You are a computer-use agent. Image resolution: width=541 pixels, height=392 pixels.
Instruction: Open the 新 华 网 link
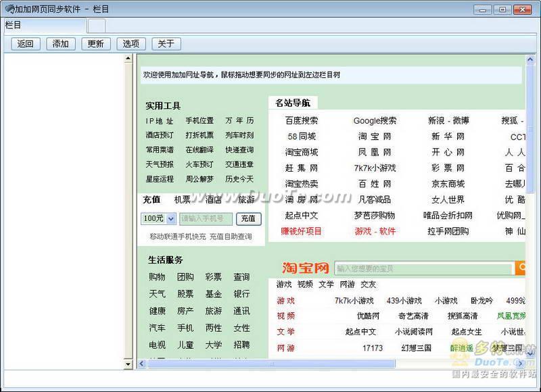(448, 137)
